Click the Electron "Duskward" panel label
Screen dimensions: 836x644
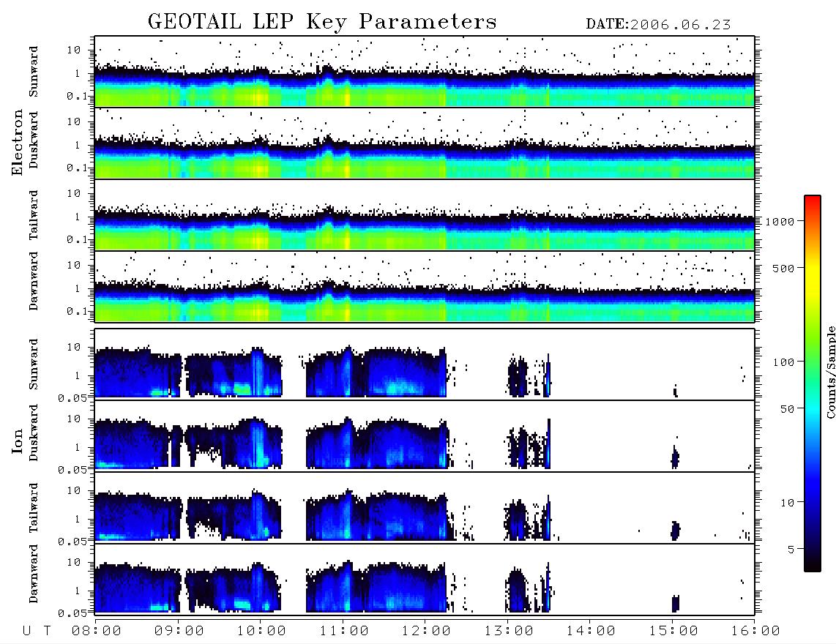[x=34, y=141]
